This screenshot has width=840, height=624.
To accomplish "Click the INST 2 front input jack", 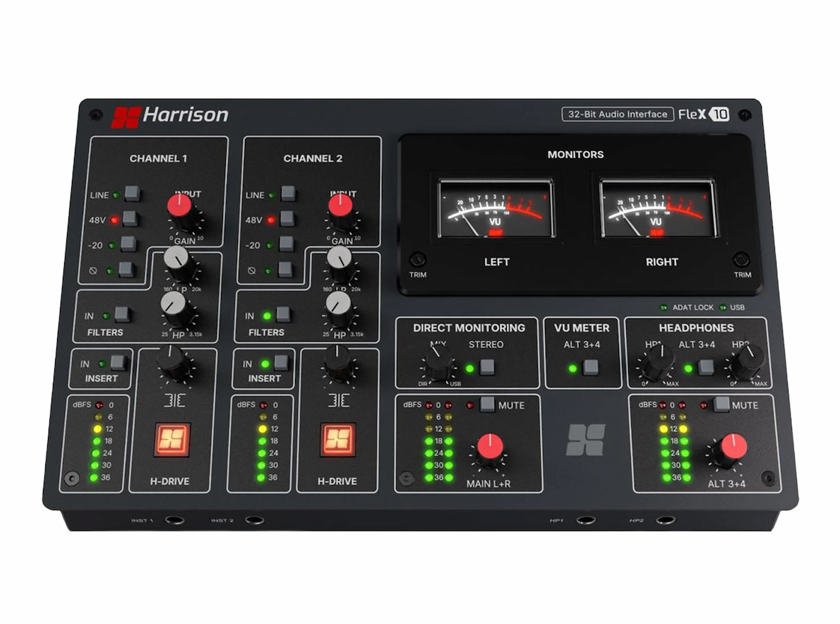I will pos(254,520).
